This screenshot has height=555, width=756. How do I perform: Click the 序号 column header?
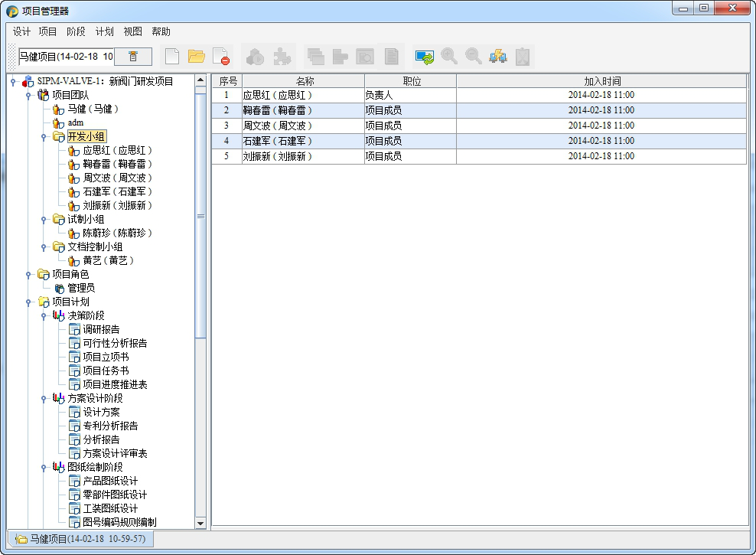pyautogui.click(x=227, y=81)
